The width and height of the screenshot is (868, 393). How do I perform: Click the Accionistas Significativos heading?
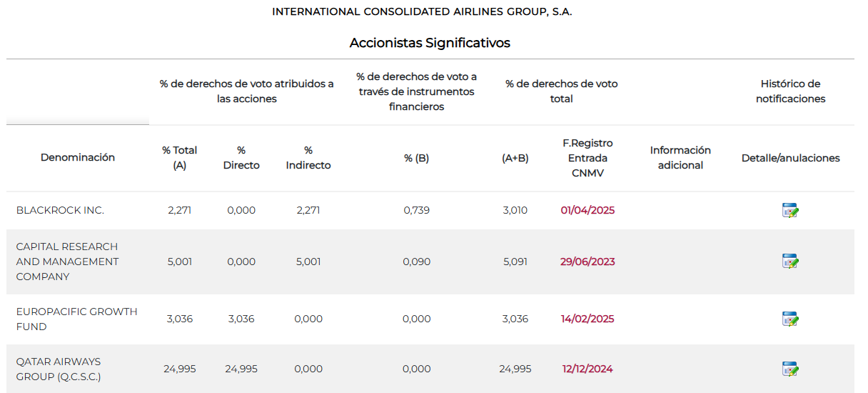pyautogui.click(x=430, y=43)
